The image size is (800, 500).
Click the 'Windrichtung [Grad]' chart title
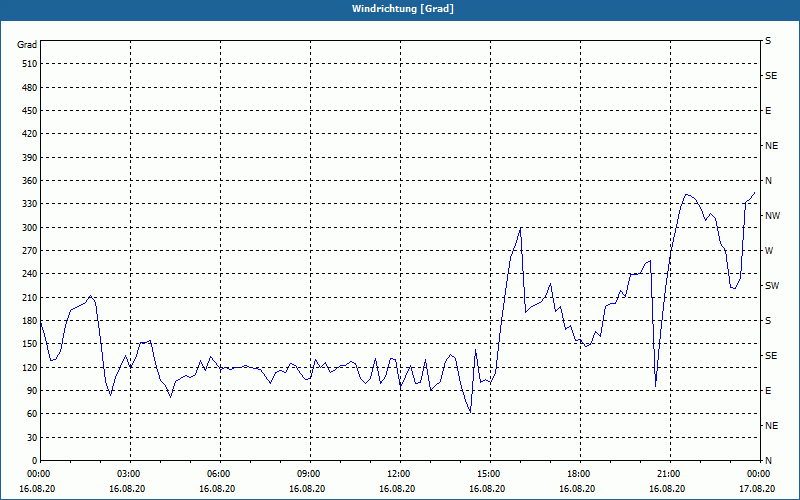pos(403,9)
